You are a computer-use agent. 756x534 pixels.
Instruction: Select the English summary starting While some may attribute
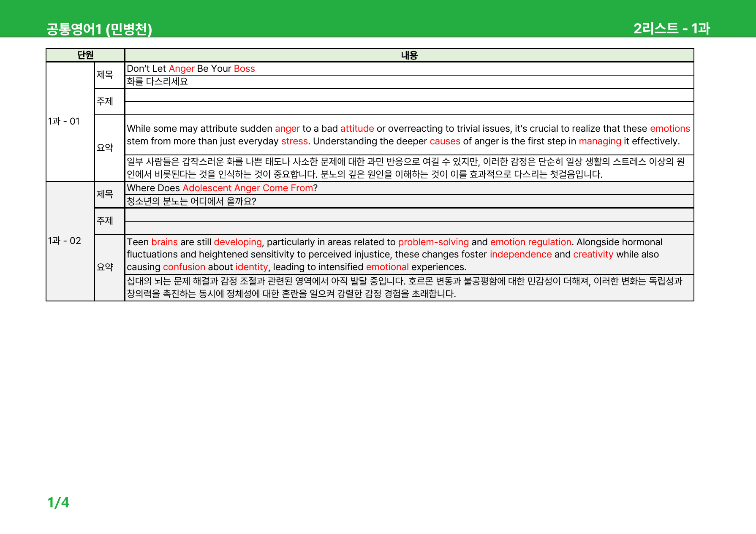point(409,135)
